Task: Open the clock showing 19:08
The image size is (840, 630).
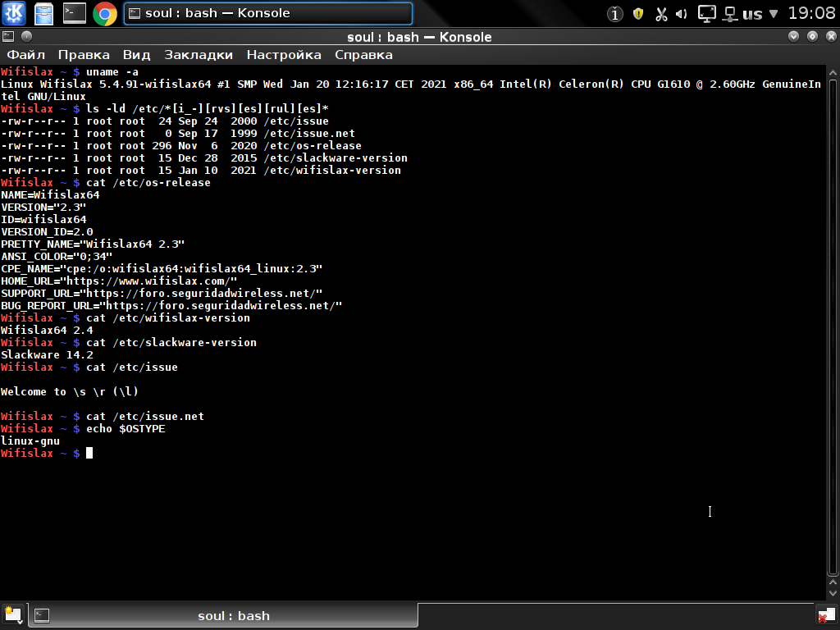Action: pyautogui.click(x=811, y=13)
